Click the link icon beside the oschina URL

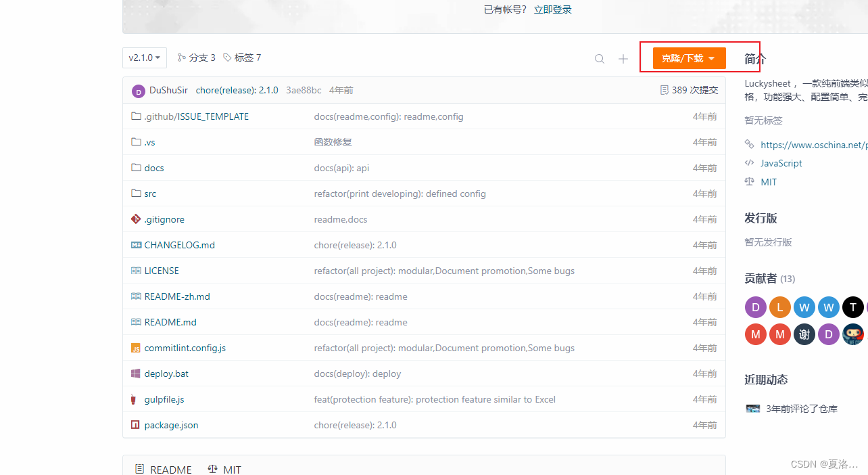tap(748, 144)
